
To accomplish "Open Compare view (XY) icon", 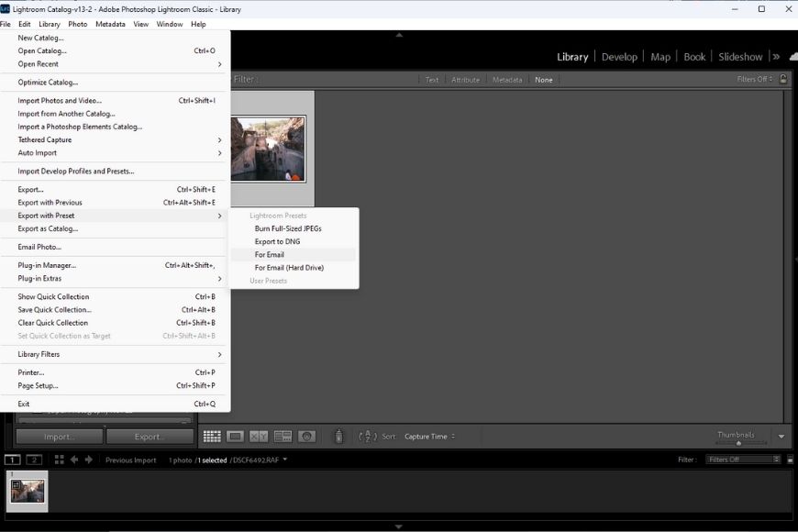I will (x=259, y=437).
